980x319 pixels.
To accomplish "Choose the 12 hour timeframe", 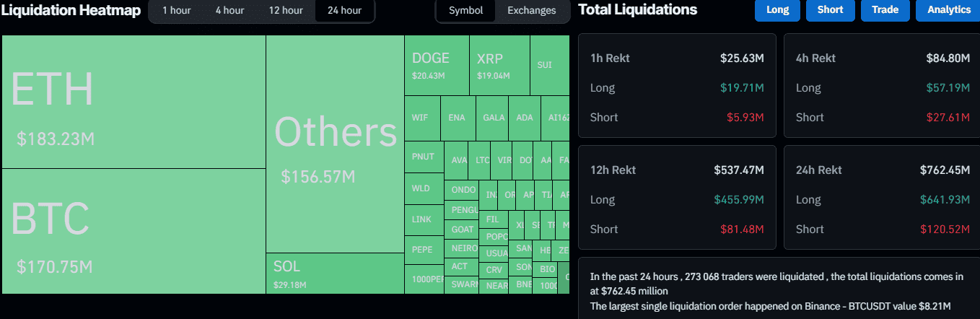I will point(286,11).
